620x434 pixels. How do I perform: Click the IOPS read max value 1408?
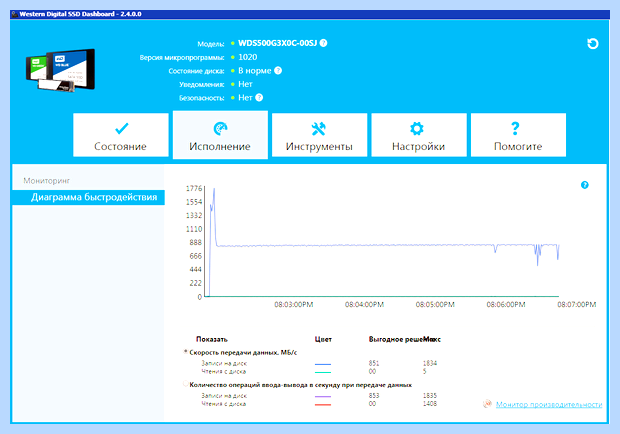[430, 404]
